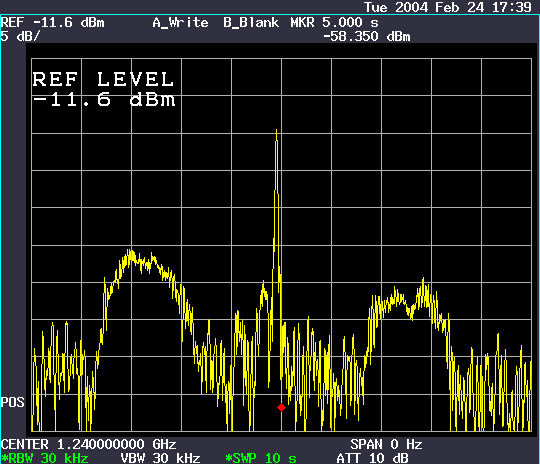The height and width of the screenshot is (464, 540).
Task: Click the red diamond marker on the trace
Action: [x=281, y=408]
